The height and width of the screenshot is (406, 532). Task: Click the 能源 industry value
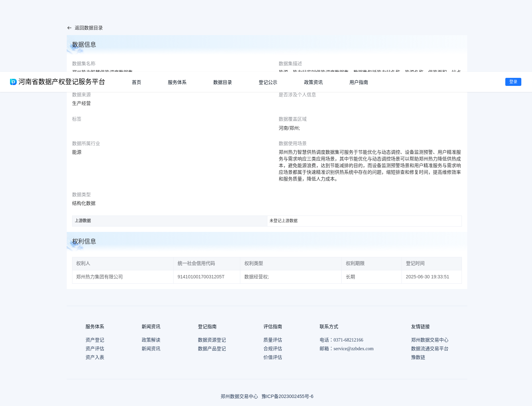tap(77, 152)
